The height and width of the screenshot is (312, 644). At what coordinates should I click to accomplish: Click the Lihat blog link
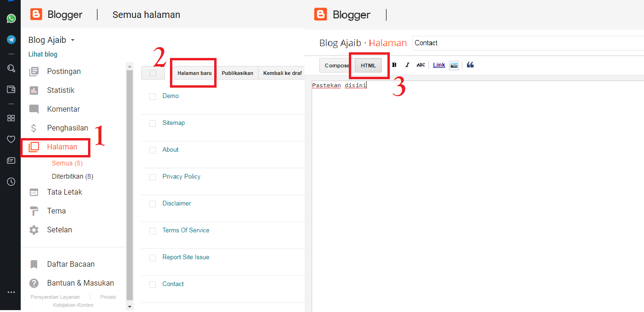[43, 54]
